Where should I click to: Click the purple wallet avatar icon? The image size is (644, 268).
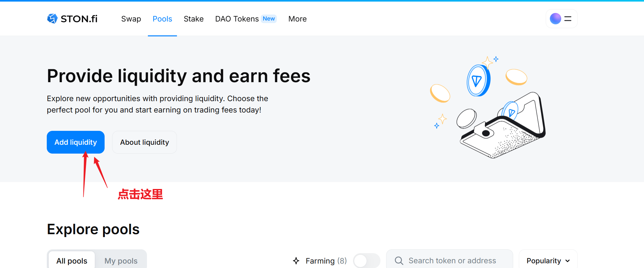coord(555,19)
